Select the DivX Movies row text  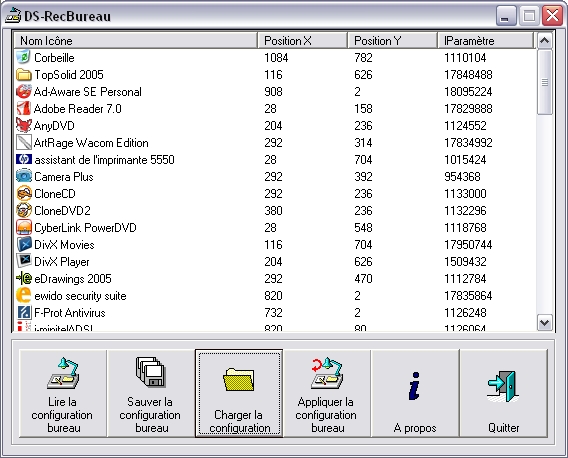64,245
